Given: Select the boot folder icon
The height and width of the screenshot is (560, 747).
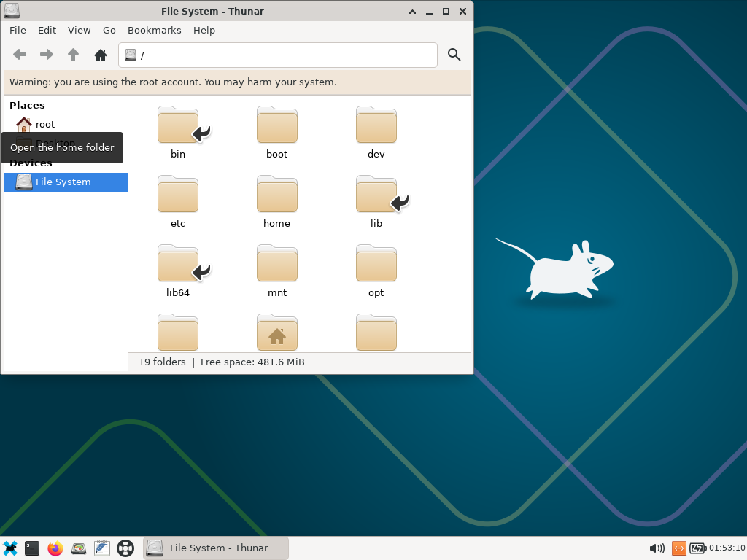Looking at the screenshot, I should click(276, 125).
